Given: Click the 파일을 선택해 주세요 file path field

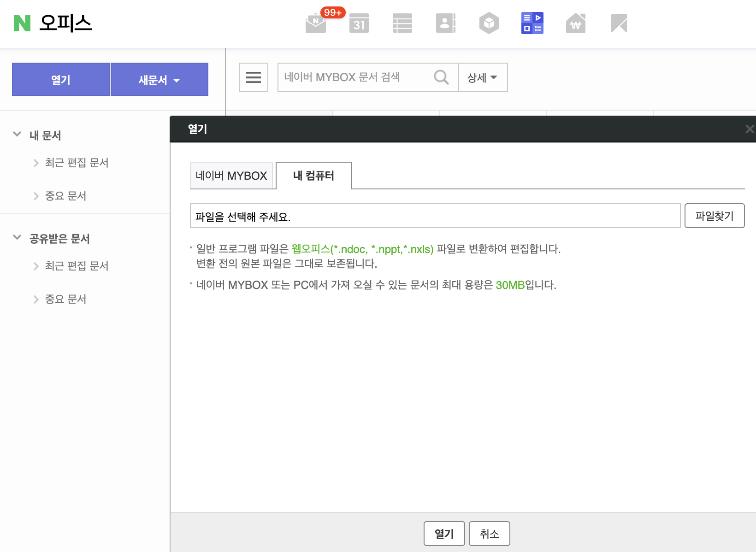Looking at the screenshot, I should coord(435,216).
